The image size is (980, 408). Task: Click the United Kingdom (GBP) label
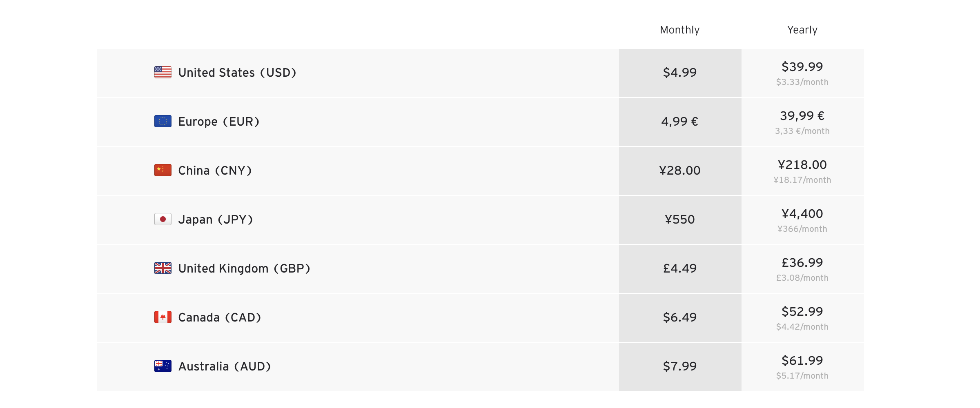coord(244,268)
